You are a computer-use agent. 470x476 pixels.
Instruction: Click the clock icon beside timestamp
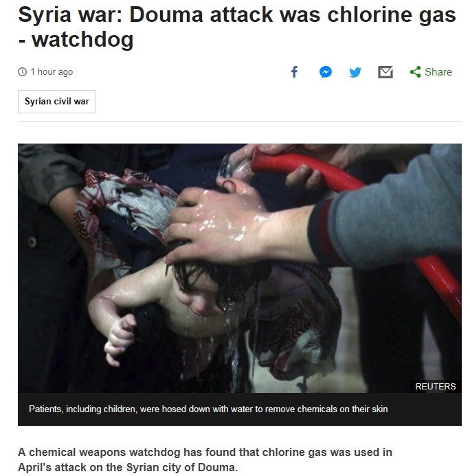(22, 72)
